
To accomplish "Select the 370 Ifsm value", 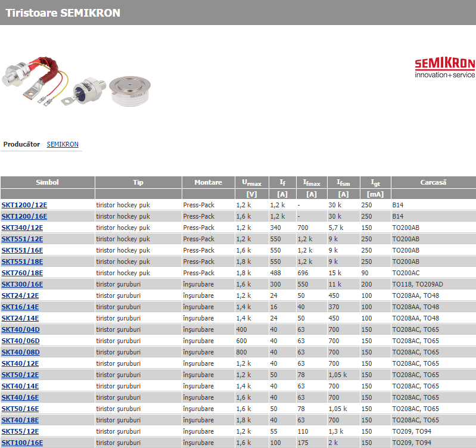I will (x=334, y=307).
